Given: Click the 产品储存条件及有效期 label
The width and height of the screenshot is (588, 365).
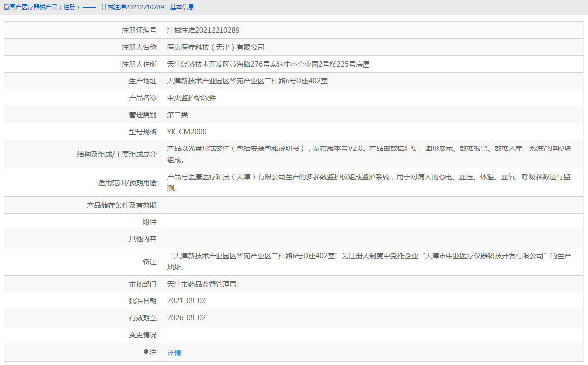Looking at the screenshot, I should 122,205.
